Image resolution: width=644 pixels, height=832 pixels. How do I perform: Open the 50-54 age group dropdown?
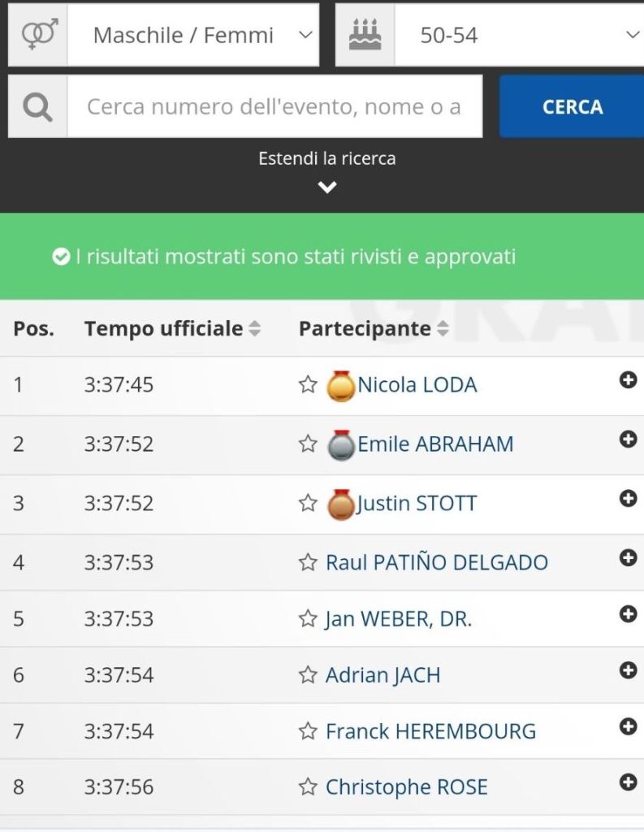(x=520, y=35)
